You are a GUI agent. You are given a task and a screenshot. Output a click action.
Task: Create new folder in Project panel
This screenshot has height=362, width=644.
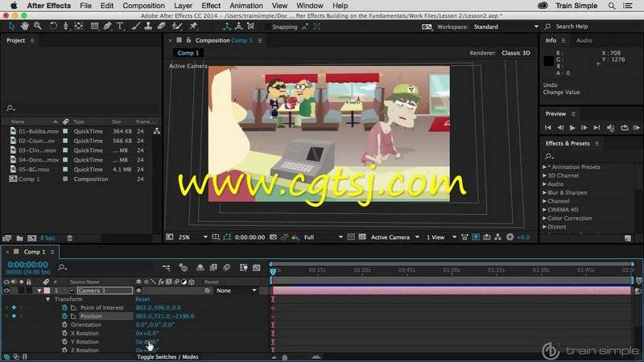(19, 238)
